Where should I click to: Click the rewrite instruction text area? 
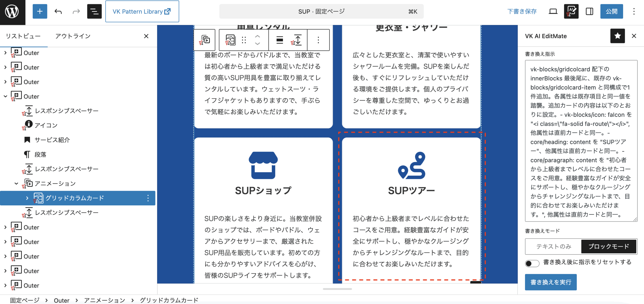pos(581,141)
